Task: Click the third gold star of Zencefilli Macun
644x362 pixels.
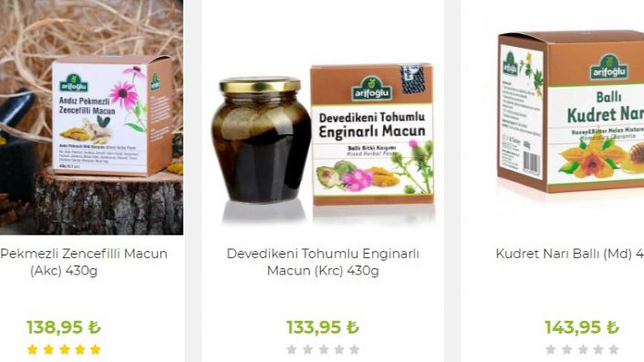Action: [x=64, y=349]
